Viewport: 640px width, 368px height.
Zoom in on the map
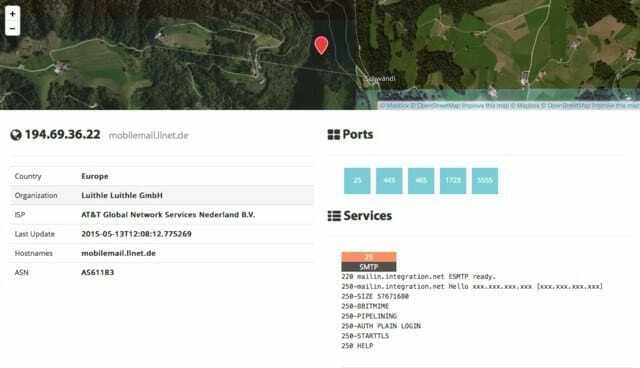[12, 13]
